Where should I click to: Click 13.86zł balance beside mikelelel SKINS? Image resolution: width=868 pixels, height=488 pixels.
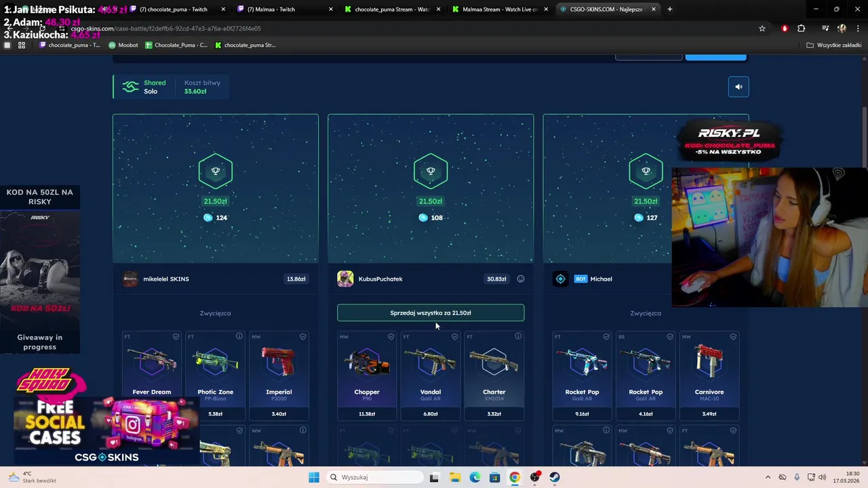click(296, 279)
